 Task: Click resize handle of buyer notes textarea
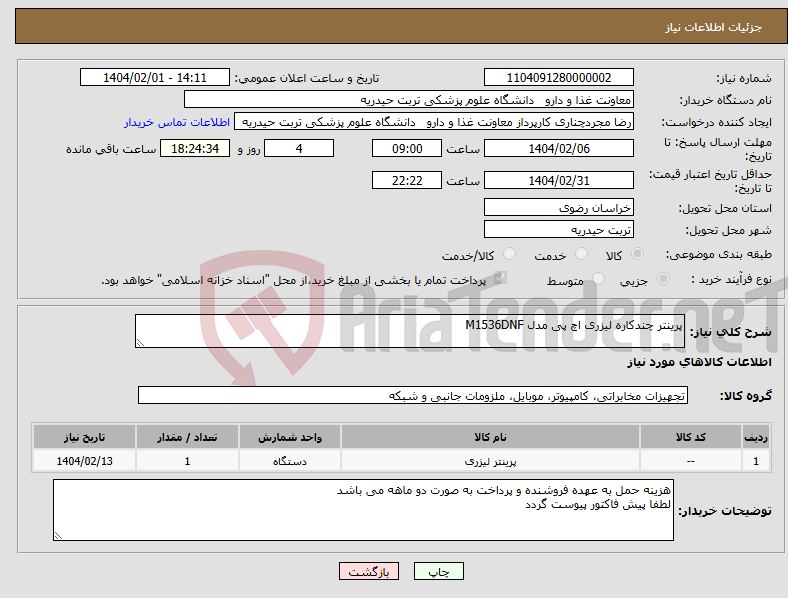pos(58,536)
